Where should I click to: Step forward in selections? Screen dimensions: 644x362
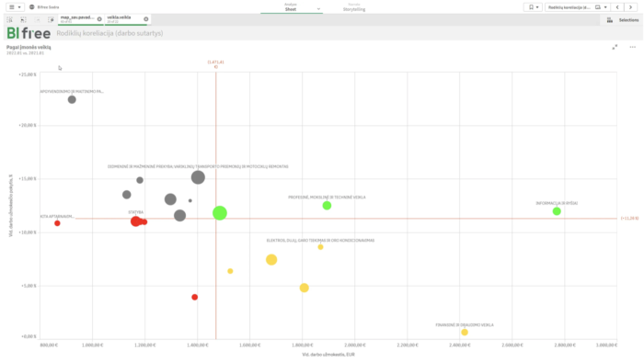38,19
